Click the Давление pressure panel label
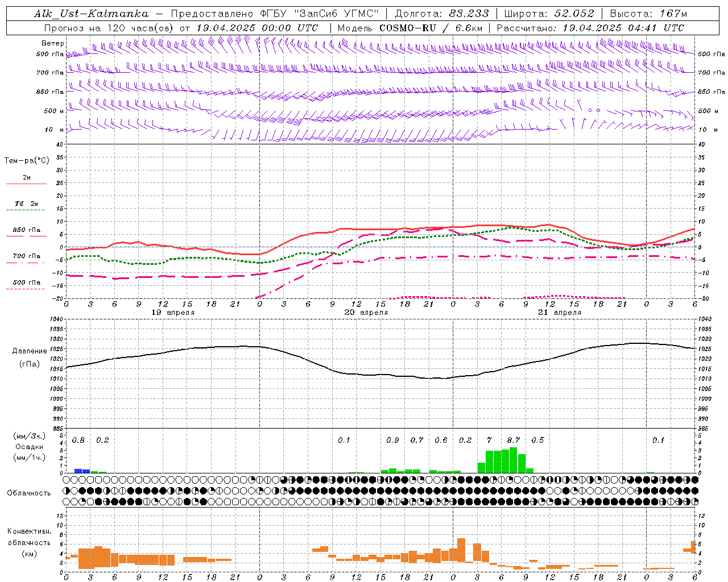Image resolution: width=728 pixels, height=582 pixels. click(x=30, y=351)
